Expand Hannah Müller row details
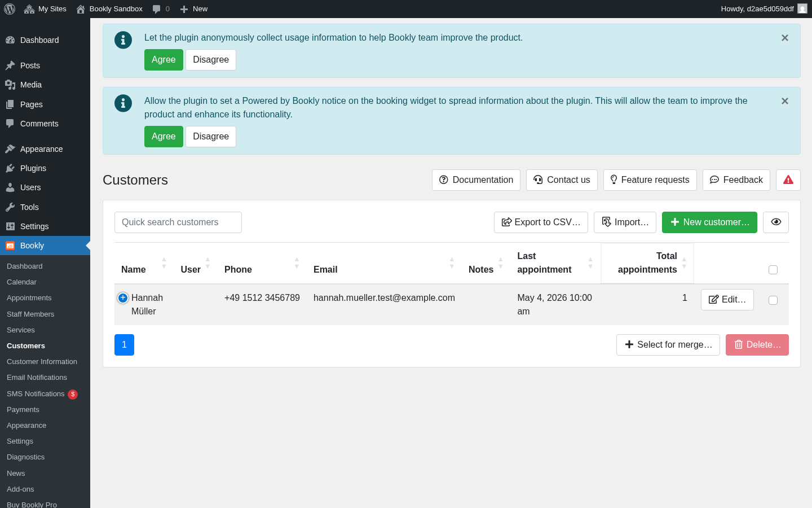The width and height of the screenshot is (812, 508). [x=123, y=298]
